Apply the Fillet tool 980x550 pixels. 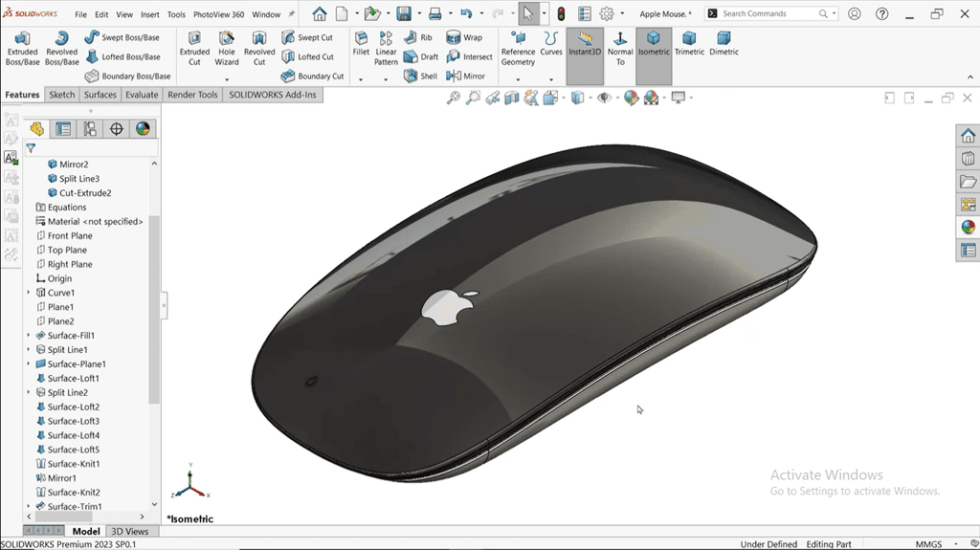pyautogui.click(x=361, y=44)
